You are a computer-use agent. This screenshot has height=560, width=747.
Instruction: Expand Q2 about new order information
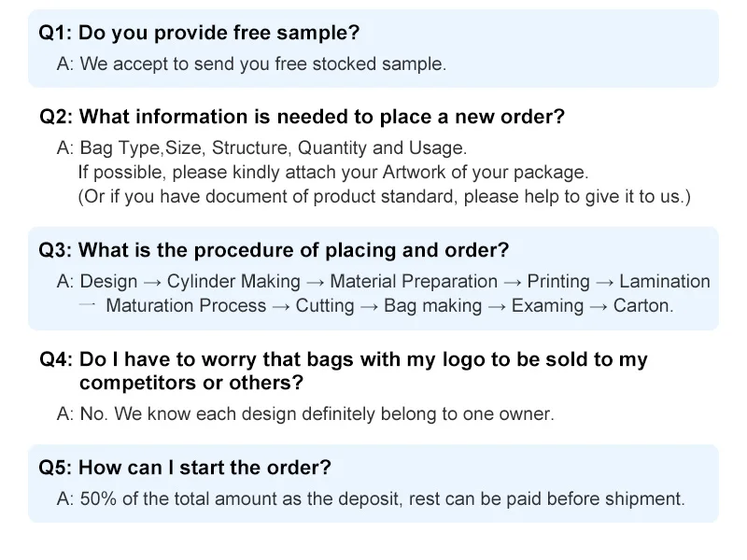tap(303, 118)
